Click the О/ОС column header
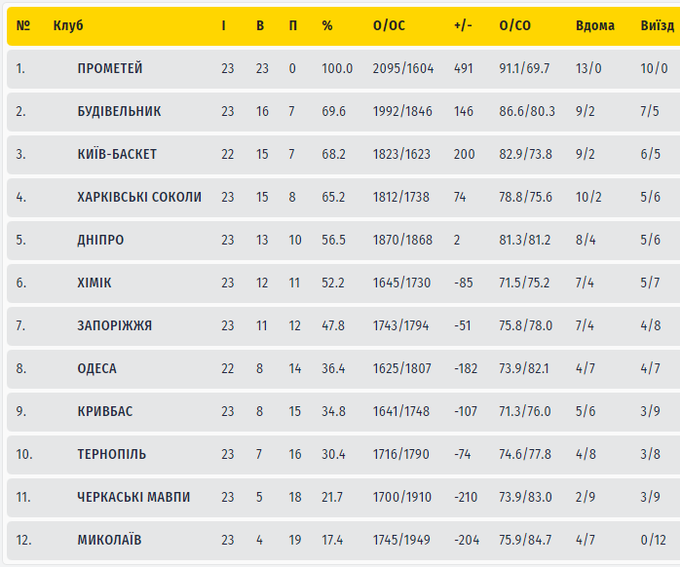 click(388, 25)
